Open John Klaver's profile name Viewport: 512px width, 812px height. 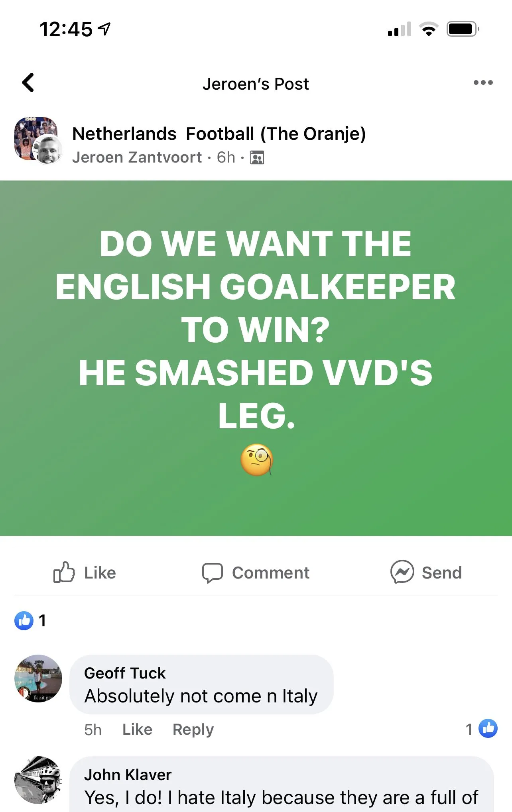coord(128,775)
